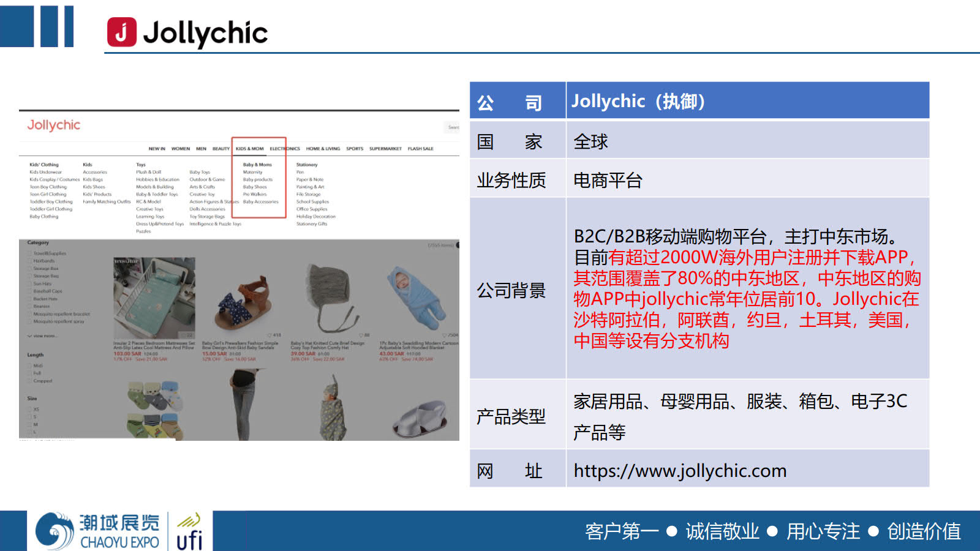
Task: Open the Baby products link
Action: click(258, 179)
